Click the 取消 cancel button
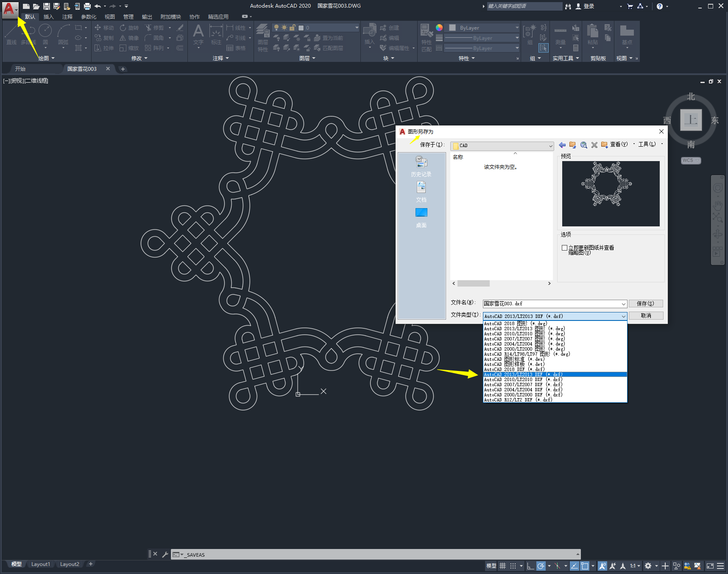Viewport: 728px width, 574px height. tap(645, 316)
